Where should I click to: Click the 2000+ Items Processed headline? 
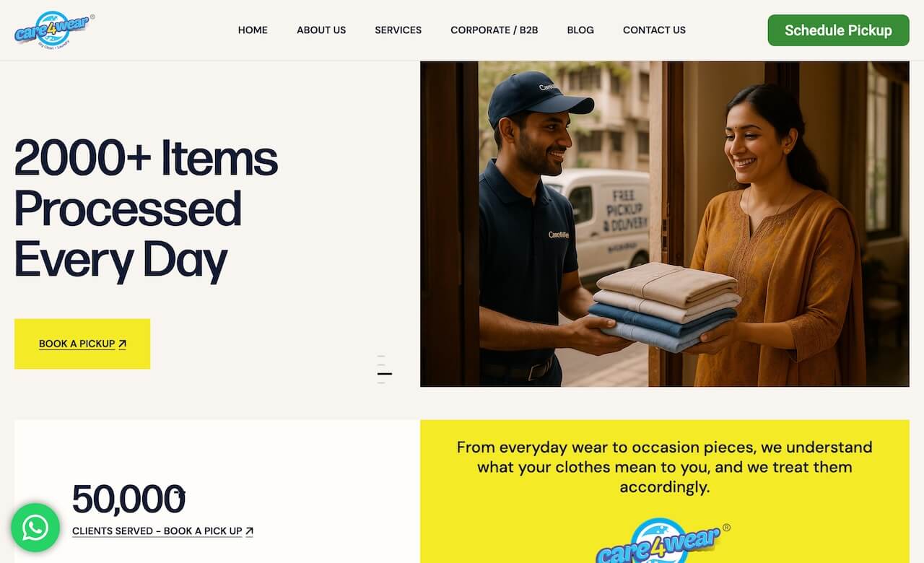pos(147,209)
